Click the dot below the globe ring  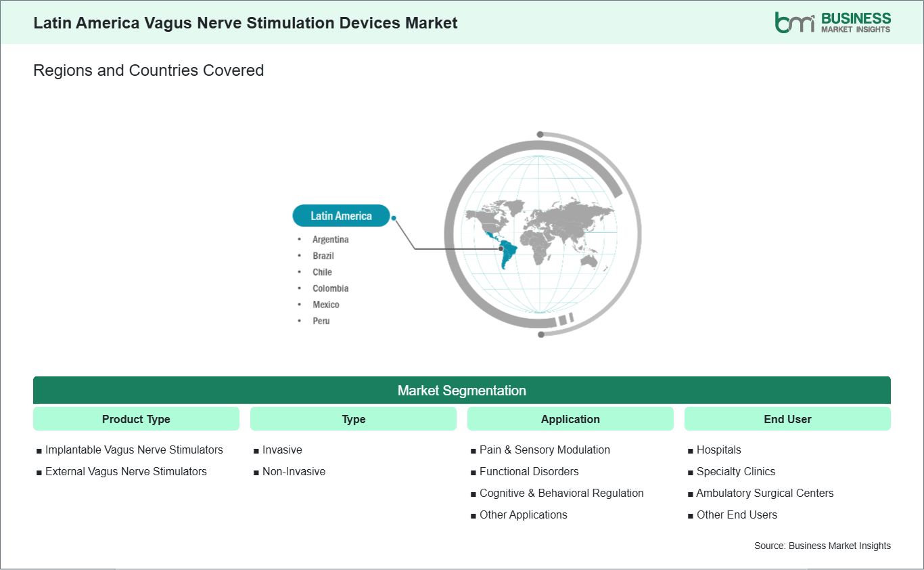(540, 334)
